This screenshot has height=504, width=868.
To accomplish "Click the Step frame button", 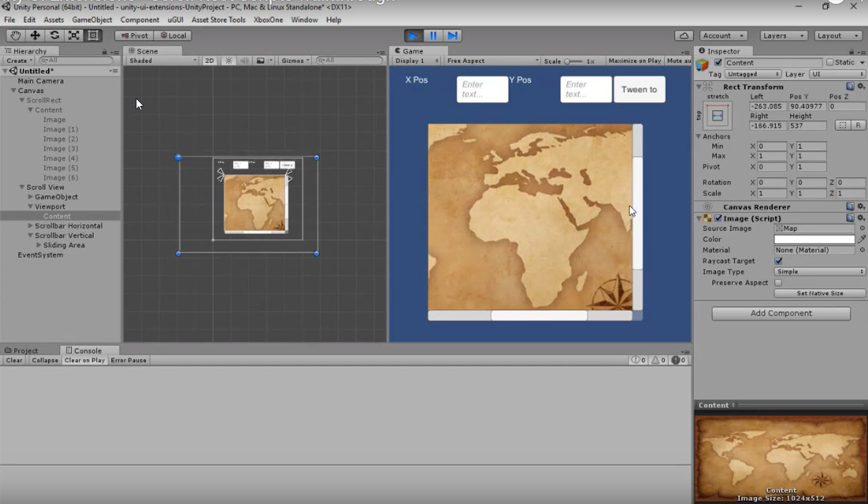I will (x=452, y=36).
